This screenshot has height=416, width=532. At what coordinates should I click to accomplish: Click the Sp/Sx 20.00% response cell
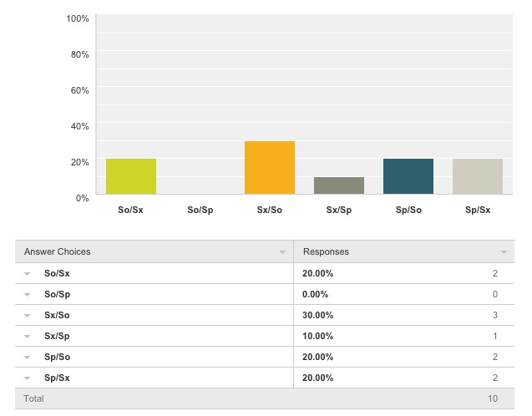pyautogui.click(x=318, y=378)
